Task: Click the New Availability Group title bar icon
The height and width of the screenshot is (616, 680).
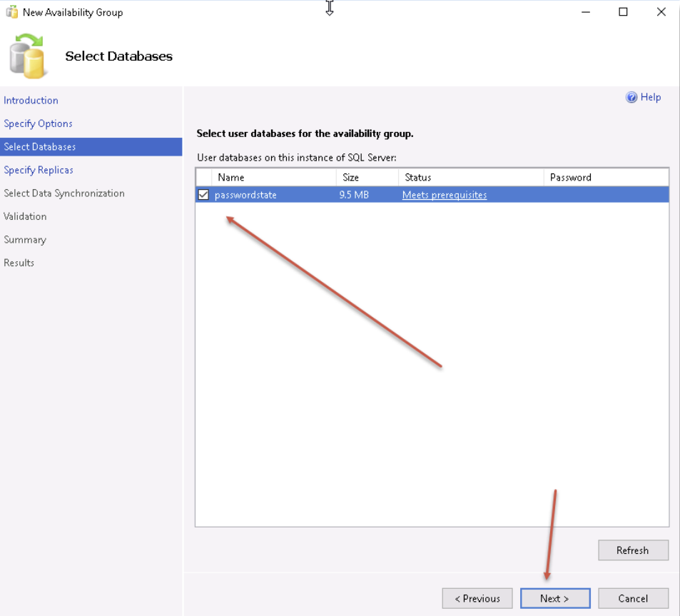Action: click(x=11, y=11)
